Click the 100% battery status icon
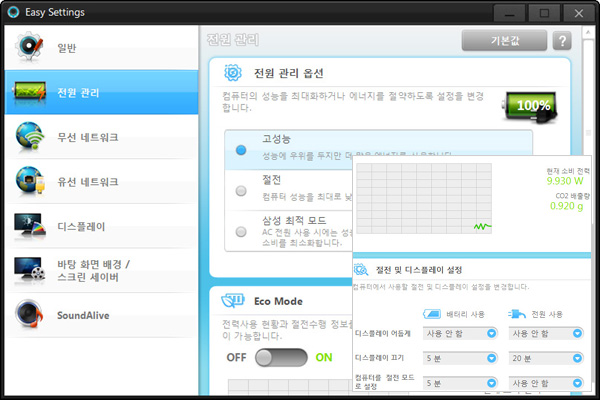 click(x=530, y=105)
